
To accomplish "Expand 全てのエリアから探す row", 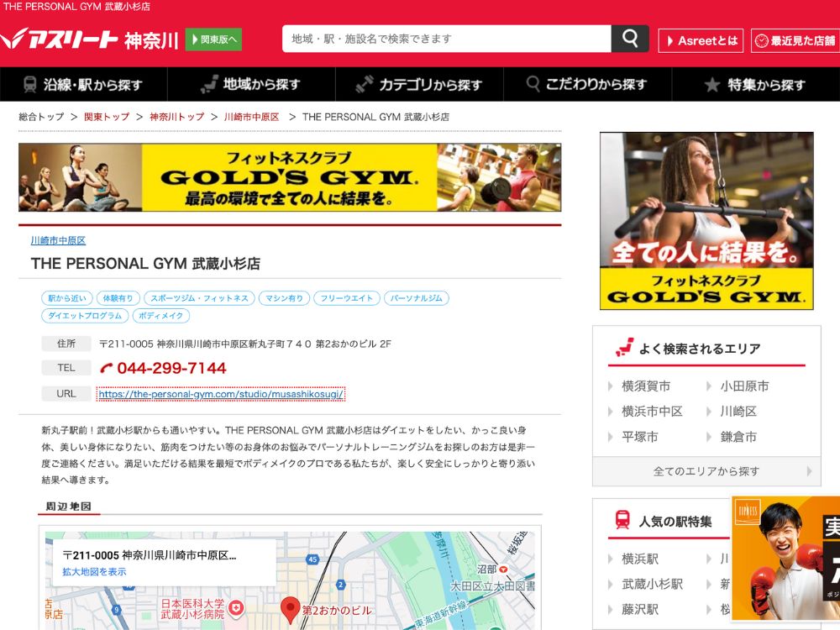I will (x=706, y=471).
